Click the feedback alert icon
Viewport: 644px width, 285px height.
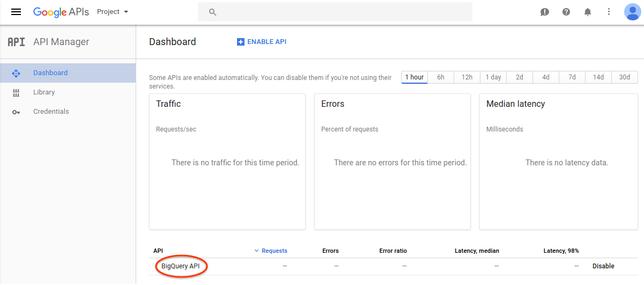point(545,12)
